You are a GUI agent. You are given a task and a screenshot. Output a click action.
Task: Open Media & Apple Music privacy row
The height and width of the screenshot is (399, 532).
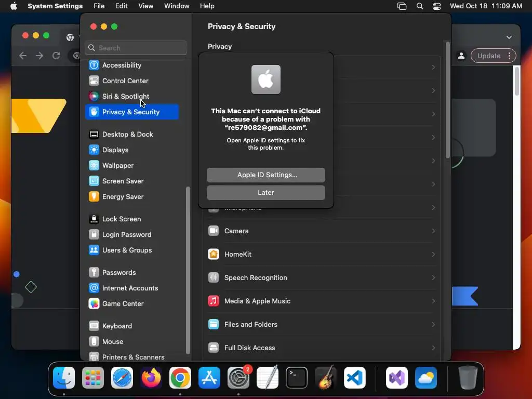coord(322,301)
